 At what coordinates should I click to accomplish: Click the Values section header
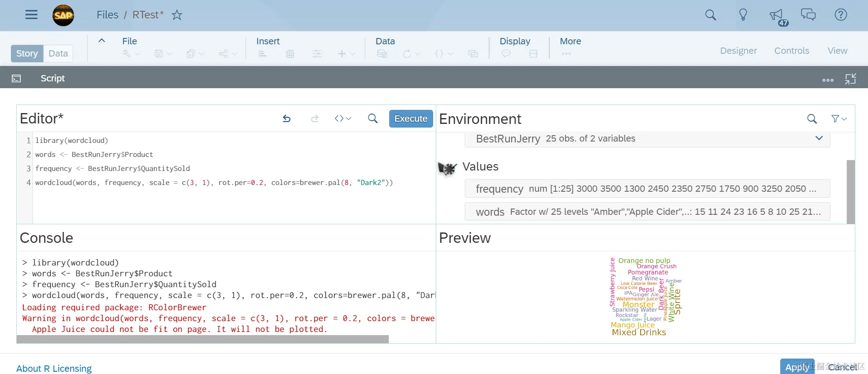coord(480,166)
